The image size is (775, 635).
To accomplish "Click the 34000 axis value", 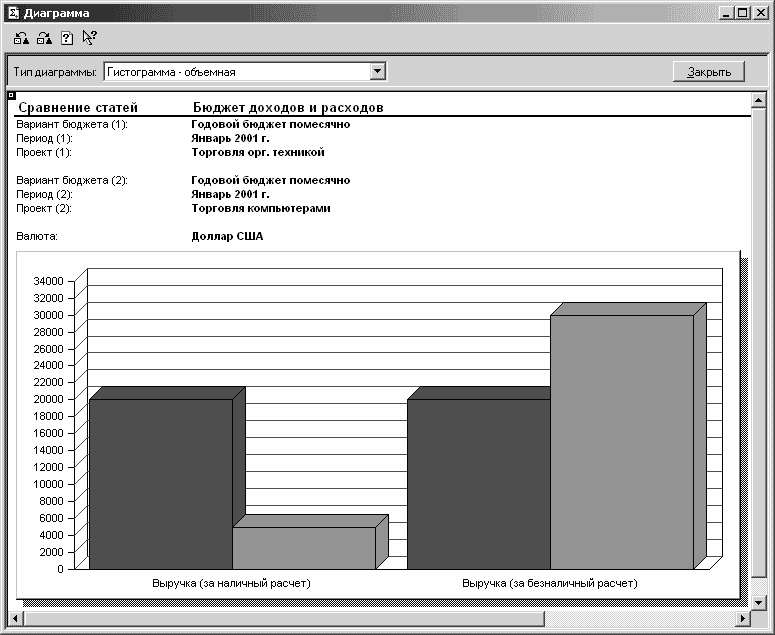I will [48, 281].
